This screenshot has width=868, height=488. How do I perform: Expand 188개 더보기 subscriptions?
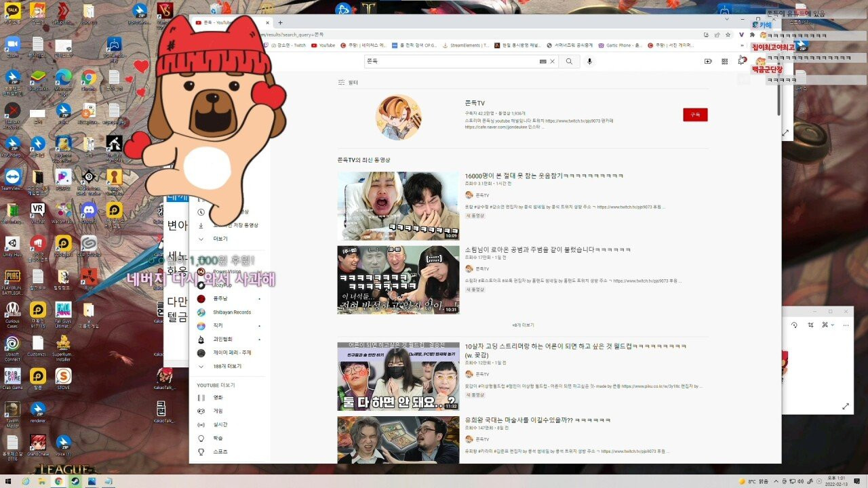pos(227,366)
